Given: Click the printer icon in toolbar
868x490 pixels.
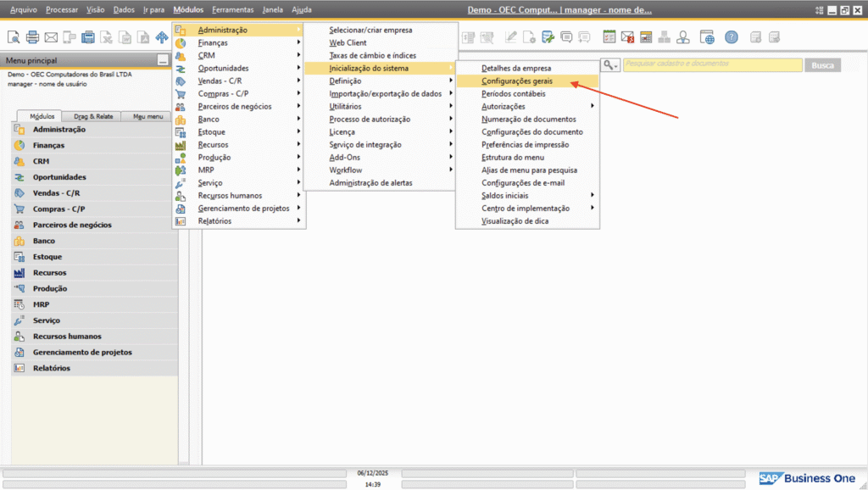Looking at the screenshot, I should tap(32, 37).
